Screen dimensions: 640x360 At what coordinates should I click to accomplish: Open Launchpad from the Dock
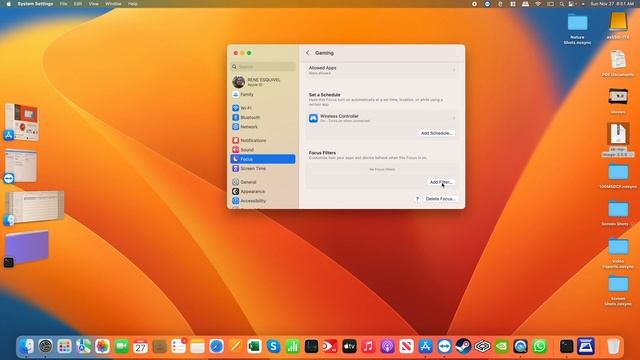pyautogui.click(x=64, y=346)
